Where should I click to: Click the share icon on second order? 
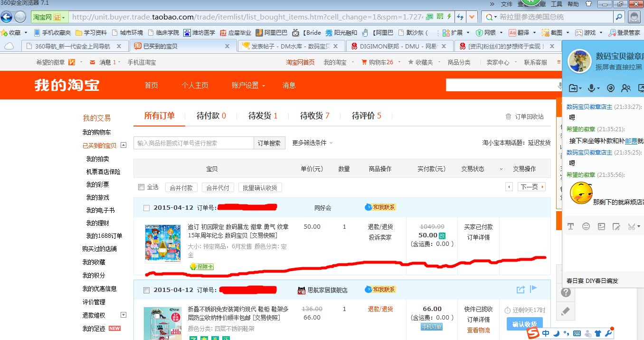point(521,289)
